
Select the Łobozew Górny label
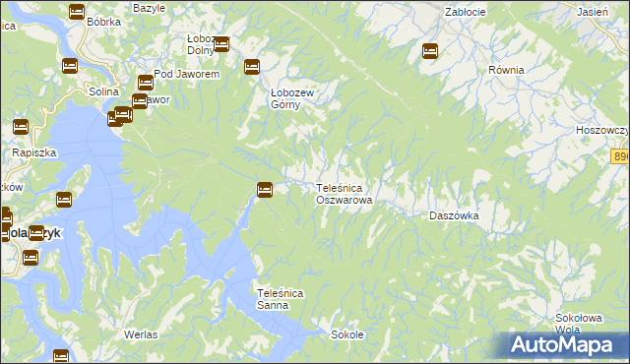292,98
